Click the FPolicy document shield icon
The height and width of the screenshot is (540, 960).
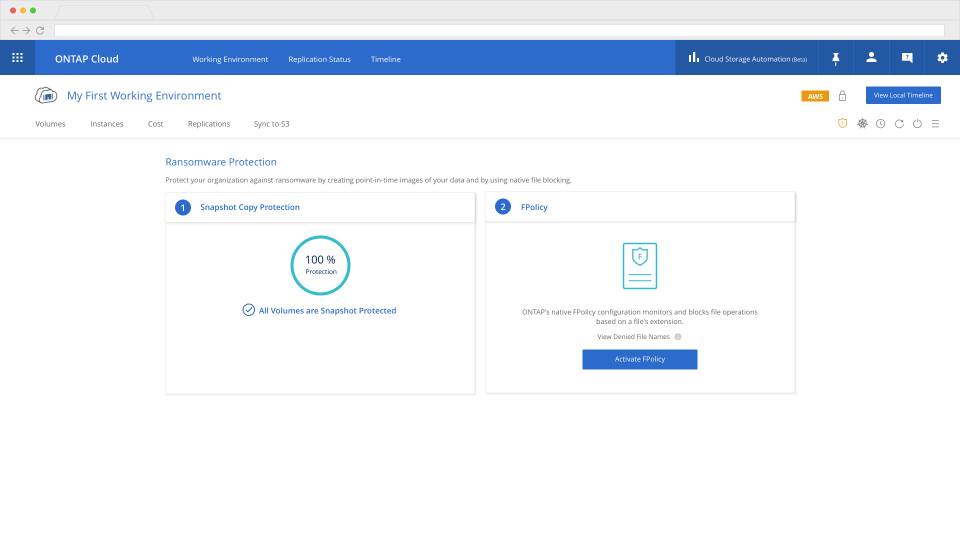click(x=640, y=266)
